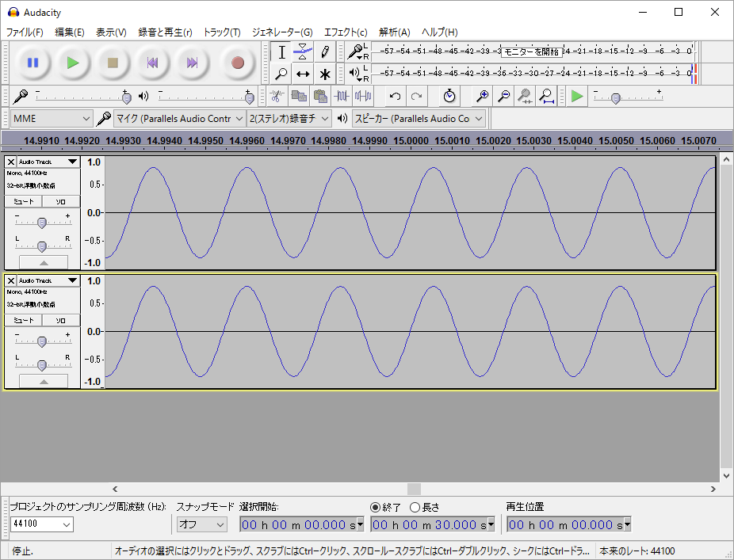The image size is (734, 560).
Task: Open the ファイル(F) menu
Action: click(25, 32)
